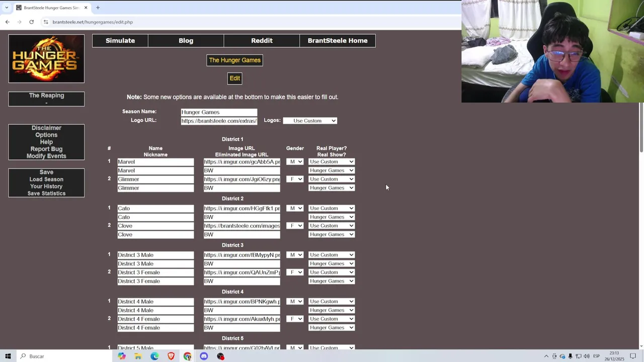Open Clove's Hunger Games show dropdown
Image resolution: width=644 pixels, height=362 pixels.
(332, 235)
